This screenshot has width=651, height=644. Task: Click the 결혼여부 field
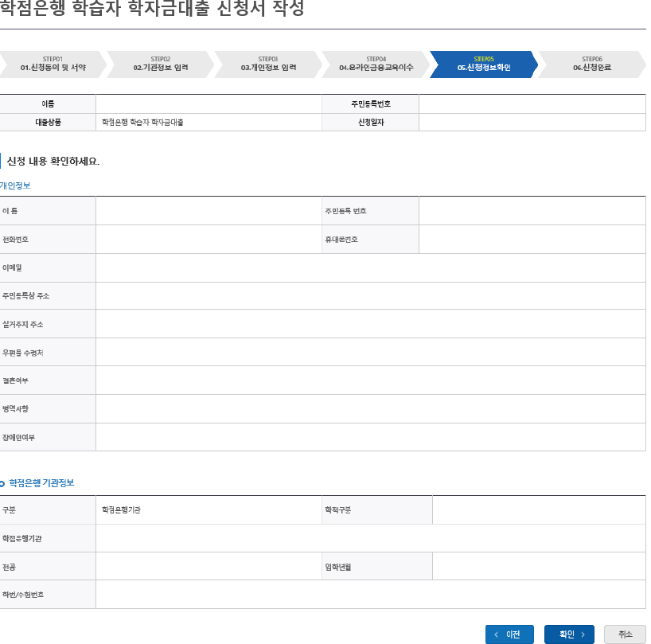370,381
